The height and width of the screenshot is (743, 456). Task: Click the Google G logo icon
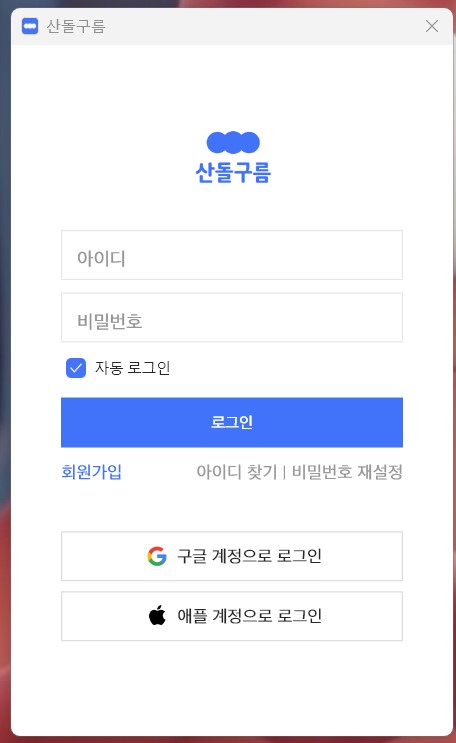pos(157,556)
